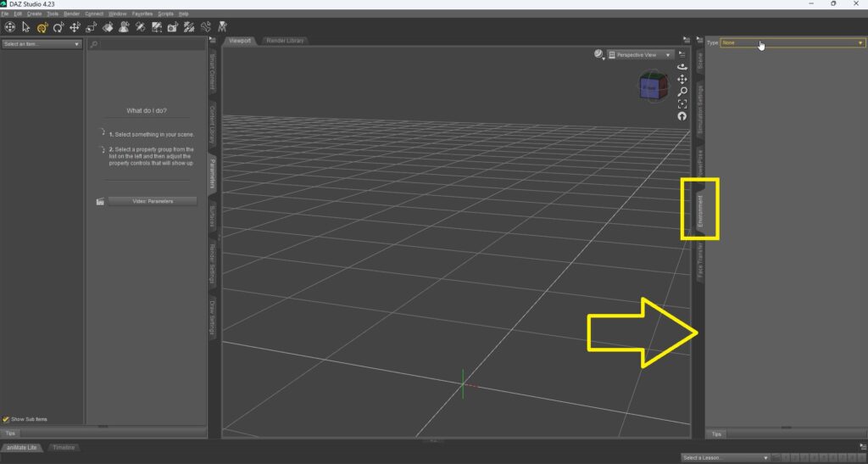Open the Render Settings side tab
This screenshot has height=464, width=868.
click(x=212, y=264)
